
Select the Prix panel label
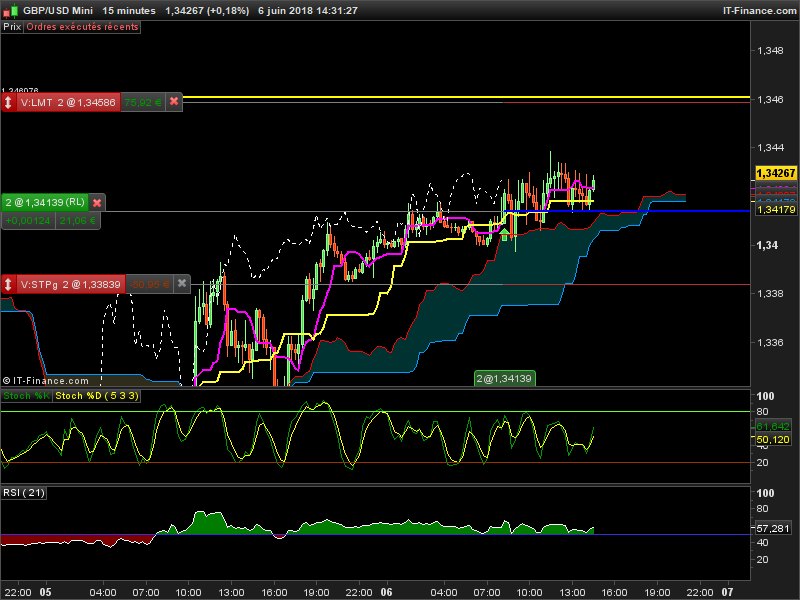[12, 27]
